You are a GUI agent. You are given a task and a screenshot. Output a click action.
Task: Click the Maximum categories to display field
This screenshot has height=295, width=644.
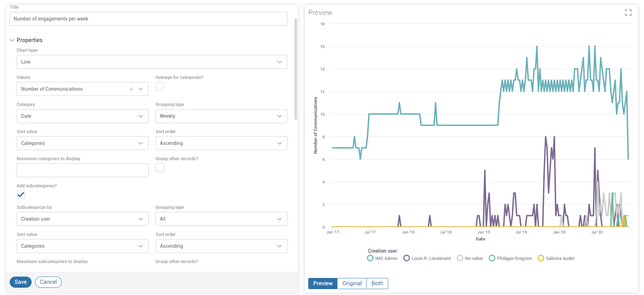(82, 170)
